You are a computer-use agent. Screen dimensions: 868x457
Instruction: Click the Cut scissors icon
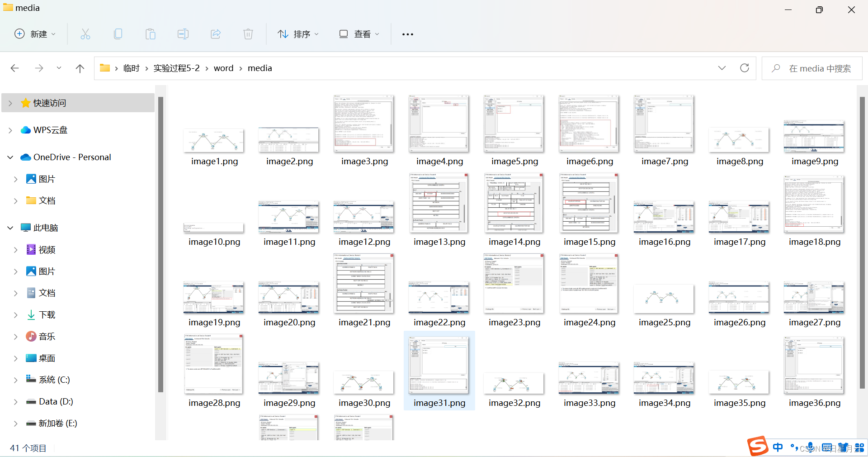pyautogui.click(x=85, y=34)
